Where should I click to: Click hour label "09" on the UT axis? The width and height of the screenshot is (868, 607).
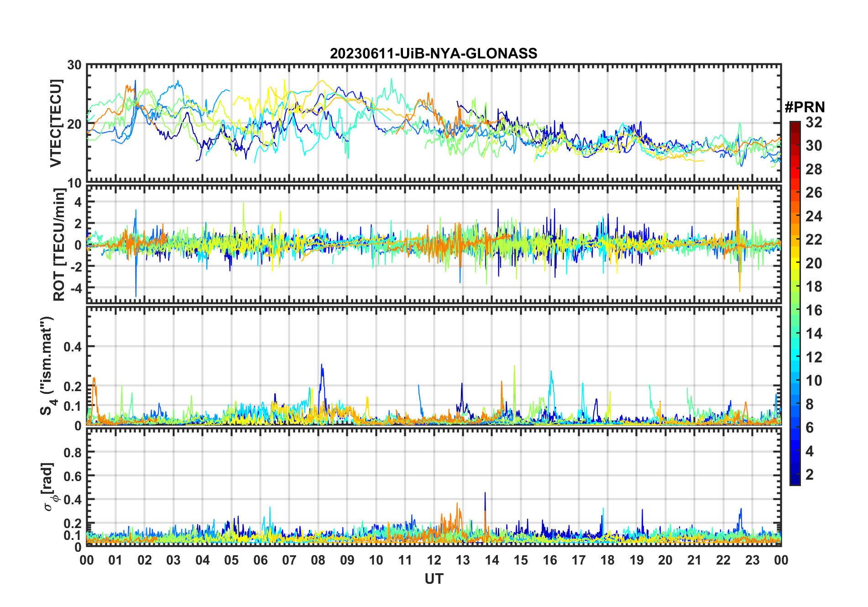pyautogui.click(x=347, y=560)
